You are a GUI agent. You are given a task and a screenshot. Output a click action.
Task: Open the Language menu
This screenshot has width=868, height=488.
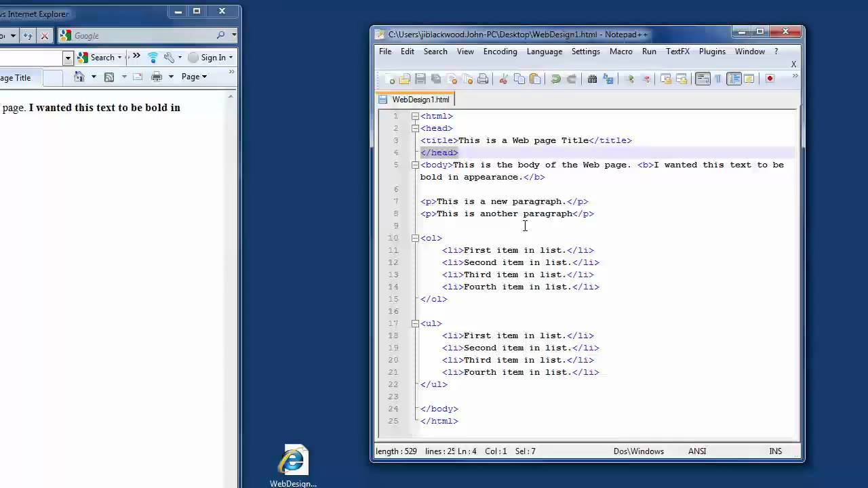545,52
